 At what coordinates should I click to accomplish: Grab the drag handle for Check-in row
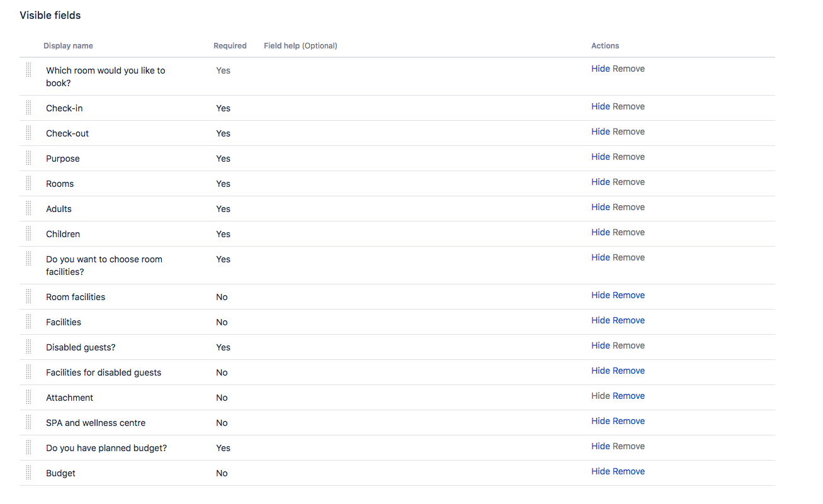pyautogui.click(x=28, y=107)
